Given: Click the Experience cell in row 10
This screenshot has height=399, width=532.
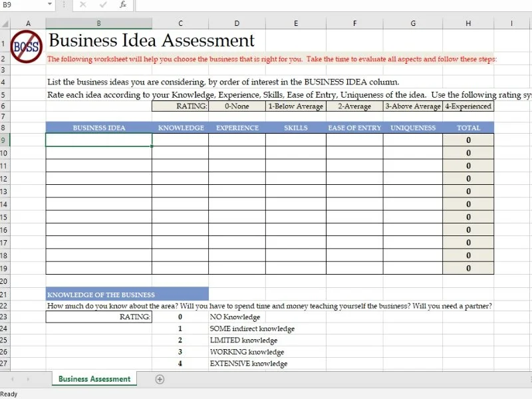Looking at the screenshot, I should pyautogui.click(x=237, y=153).
